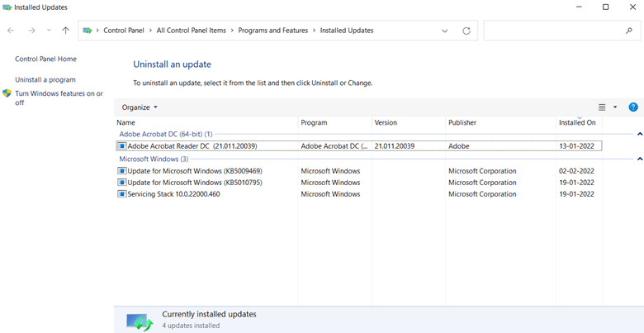
Task: Click the 02-02-2022 install date
Action: pos(576,171)
